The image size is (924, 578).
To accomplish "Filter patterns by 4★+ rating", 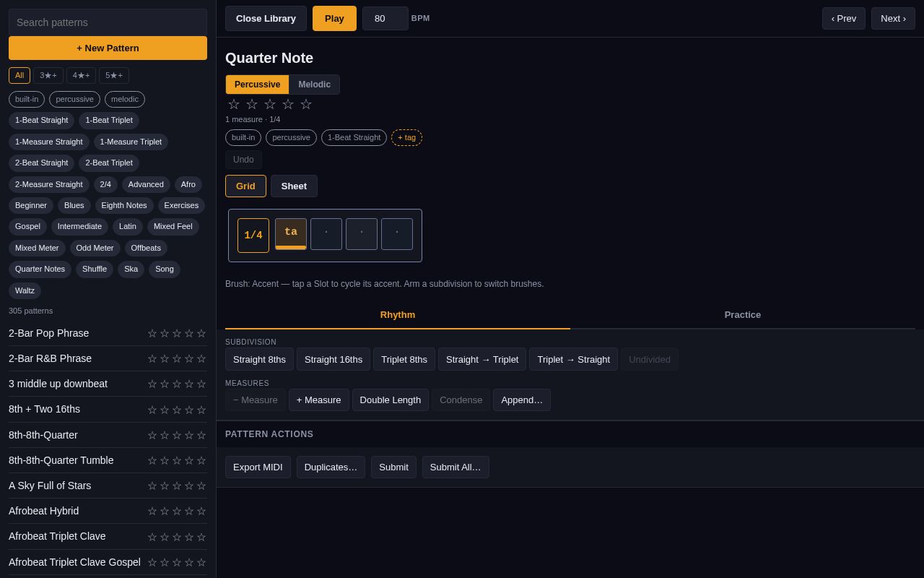I will coord(81,75).
